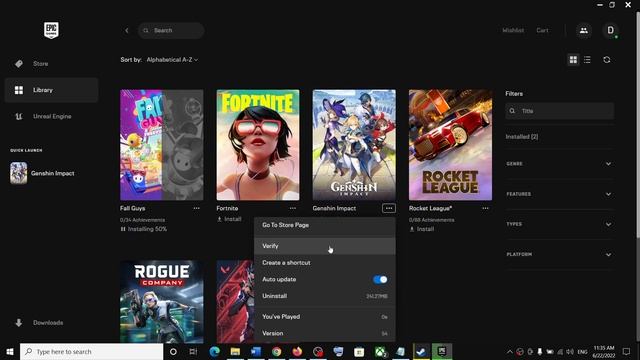Image resolution: width=640 pixels, height=360 pixels.
Task: Expand the Genre filter
Action: (x=559, y=164)
